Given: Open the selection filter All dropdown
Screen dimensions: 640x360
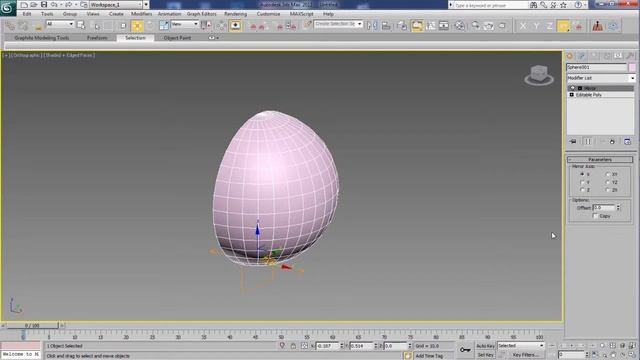Looking at the screenshot, I should point(60,24).
